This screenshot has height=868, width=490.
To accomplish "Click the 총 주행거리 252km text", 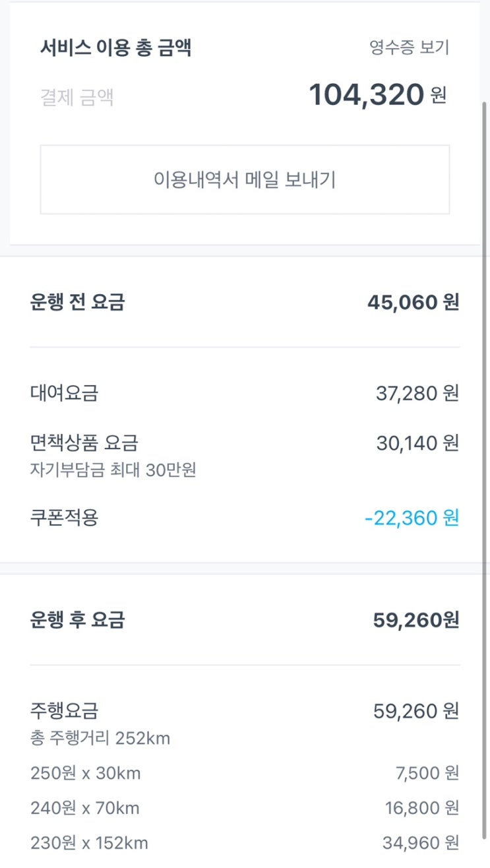I will [100, 738].
